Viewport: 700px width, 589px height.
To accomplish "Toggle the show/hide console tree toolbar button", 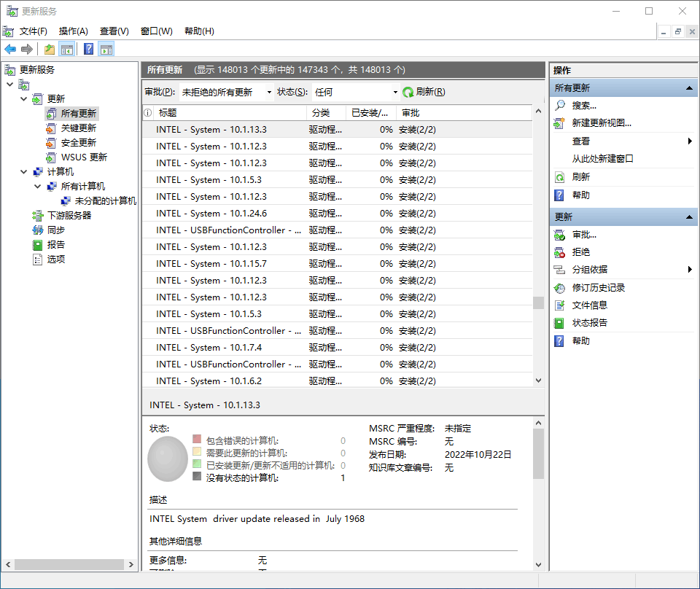I will tap(67, 49).
